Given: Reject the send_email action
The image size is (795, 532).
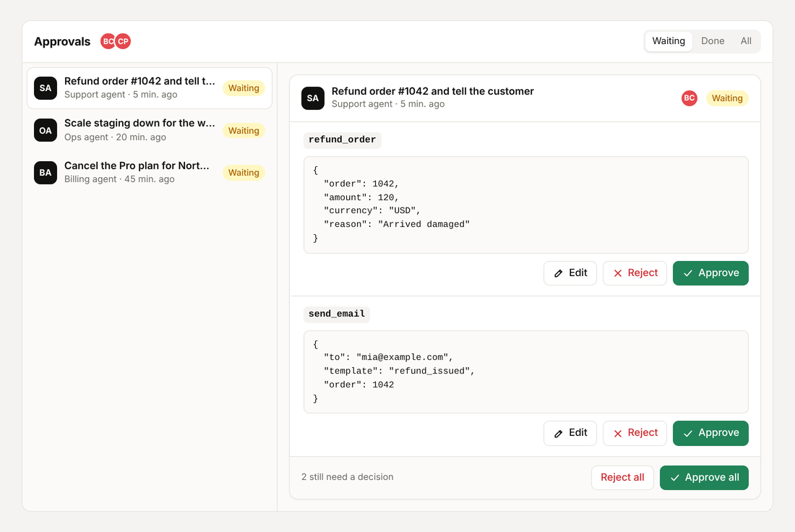Looking at the screenshot, I should (x=635, y=433).
